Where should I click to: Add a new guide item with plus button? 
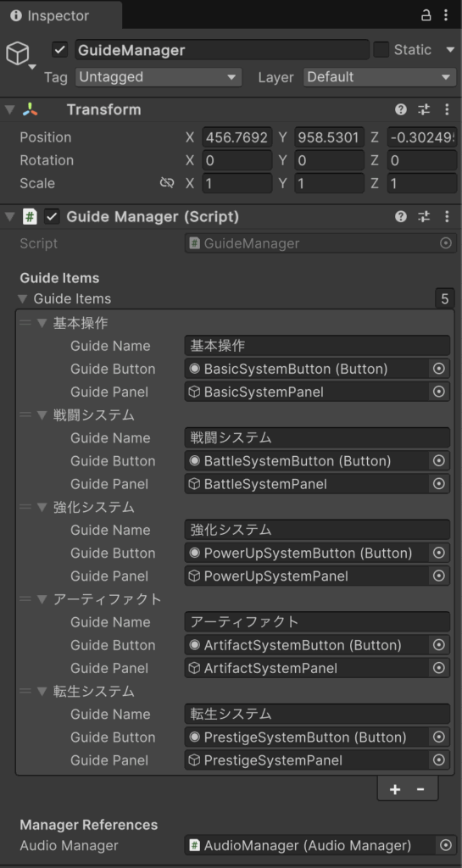tap(394, 789)
